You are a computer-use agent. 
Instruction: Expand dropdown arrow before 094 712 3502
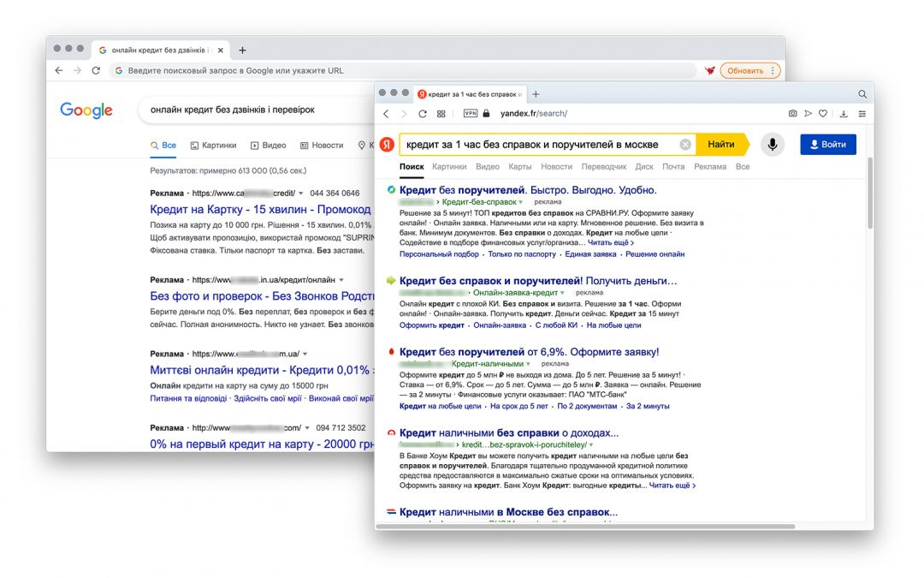tap(307, 428)
